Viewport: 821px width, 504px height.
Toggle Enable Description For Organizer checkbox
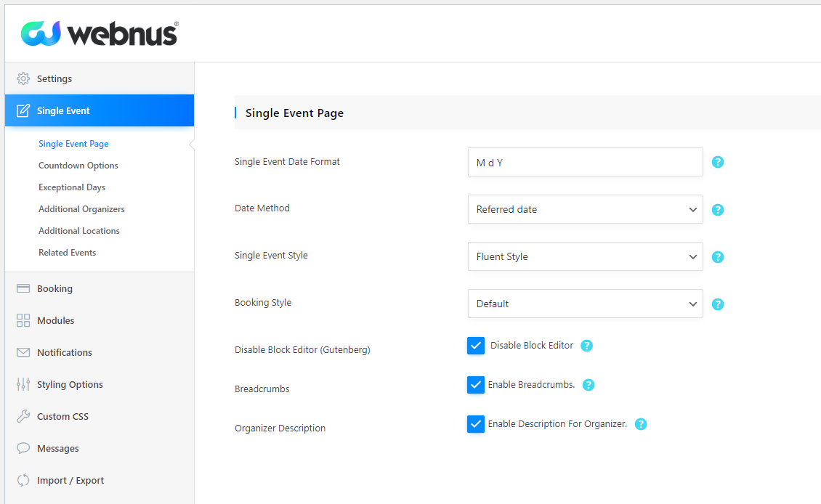[x=475, y=424]
